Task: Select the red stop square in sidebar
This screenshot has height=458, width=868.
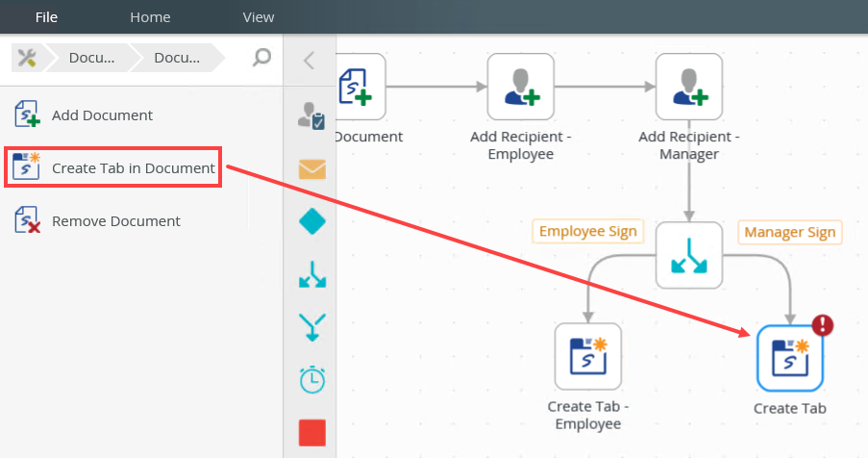Action: pos(312,433)
